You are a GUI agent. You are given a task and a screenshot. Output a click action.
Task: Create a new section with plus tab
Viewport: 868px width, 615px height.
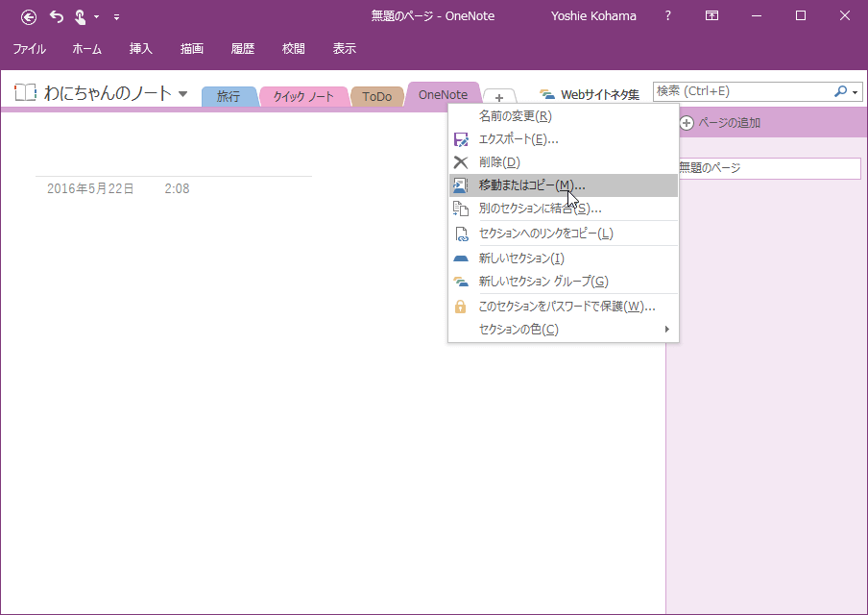click(499, 97)
